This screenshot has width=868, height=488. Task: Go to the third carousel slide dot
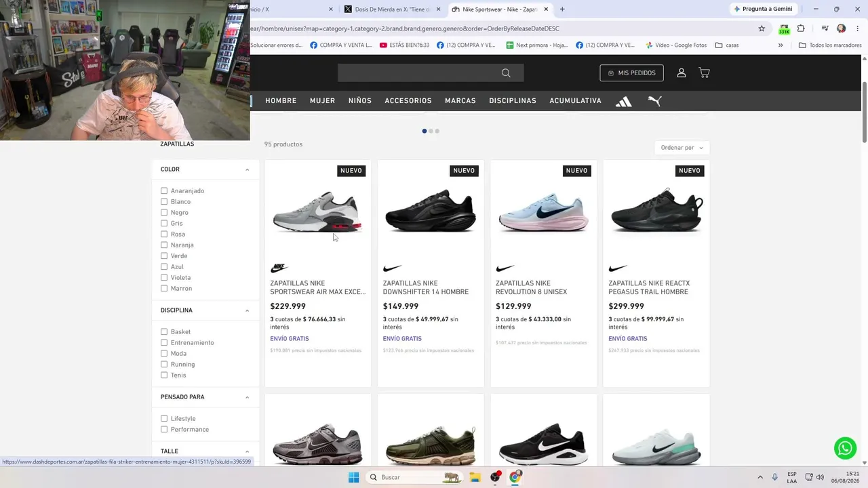pos(437,131)
